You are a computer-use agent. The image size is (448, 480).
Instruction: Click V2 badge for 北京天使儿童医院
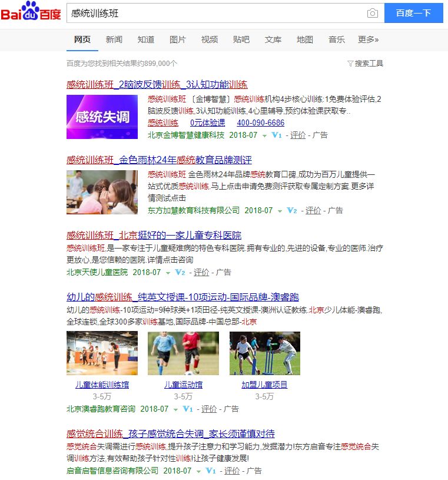click(x=180, y=272)
